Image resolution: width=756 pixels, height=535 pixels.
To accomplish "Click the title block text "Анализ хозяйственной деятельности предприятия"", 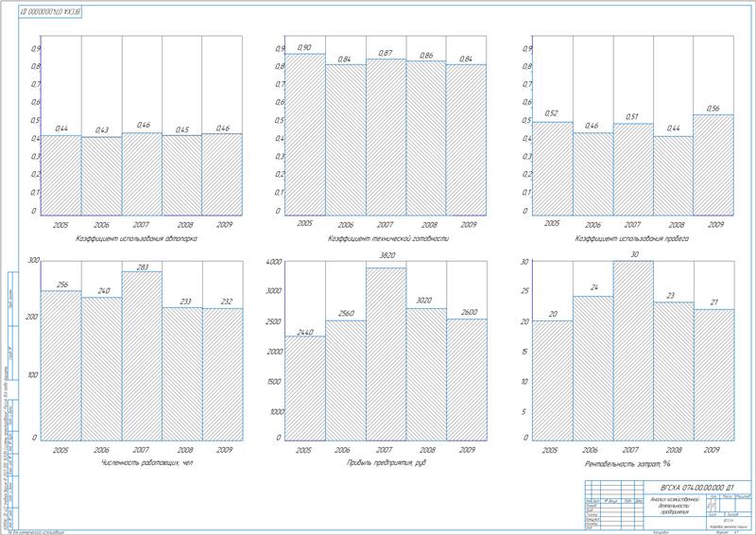I will click(x=675, y=506).
